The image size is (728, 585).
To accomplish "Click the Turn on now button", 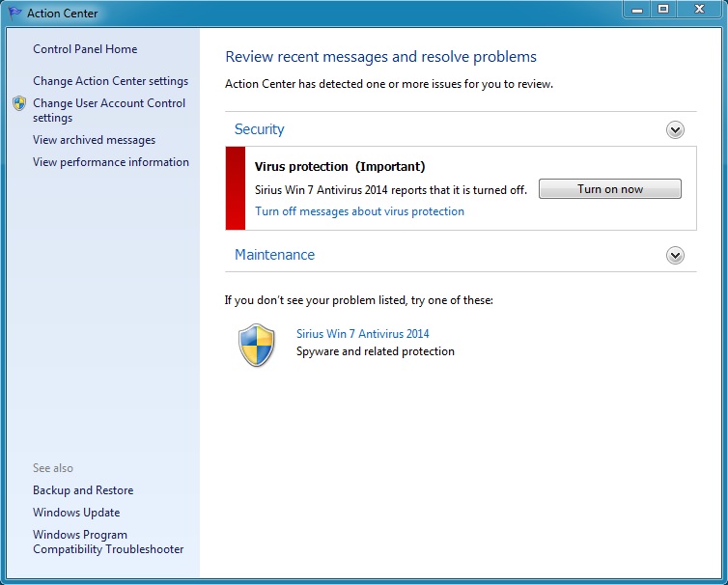I will [x=609, y=189].
